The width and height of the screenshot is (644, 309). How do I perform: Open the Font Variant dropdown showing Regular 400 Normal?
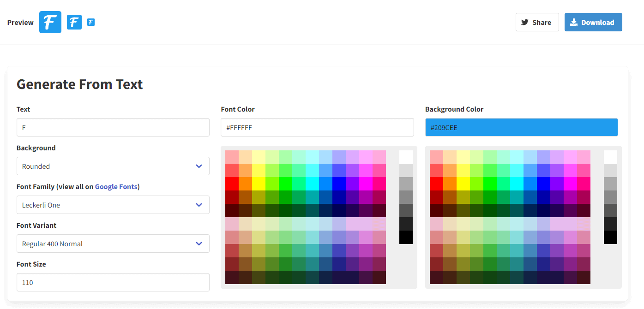(113, 244)
